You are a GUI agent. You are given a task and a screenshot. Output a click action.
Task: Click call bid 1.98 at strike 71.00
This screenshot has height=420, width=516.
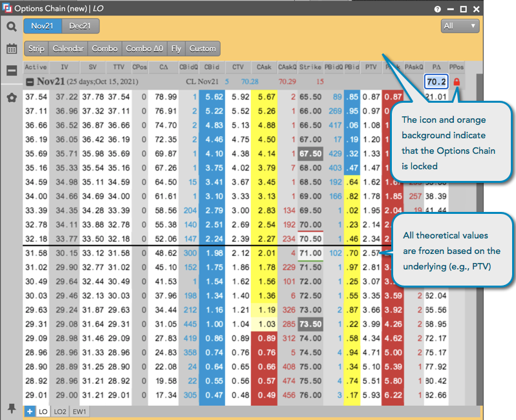coord(212,253)
